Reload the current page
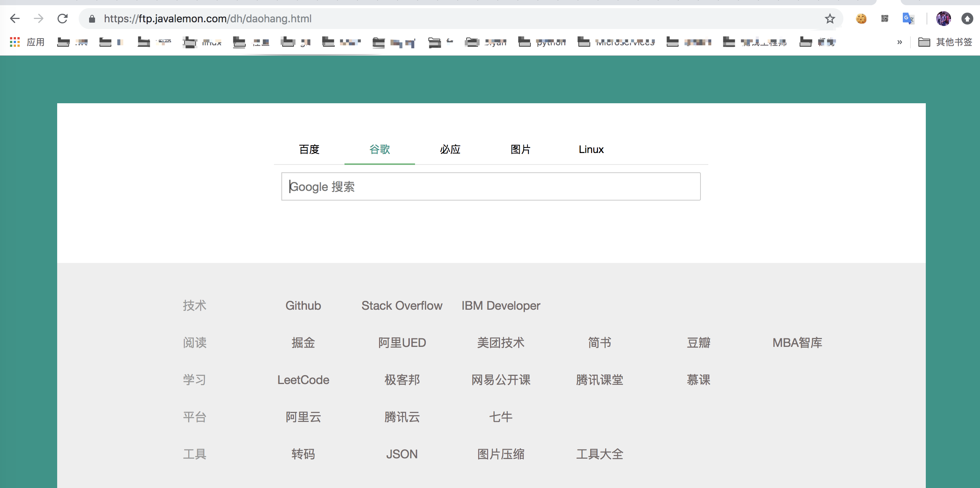 62,18
